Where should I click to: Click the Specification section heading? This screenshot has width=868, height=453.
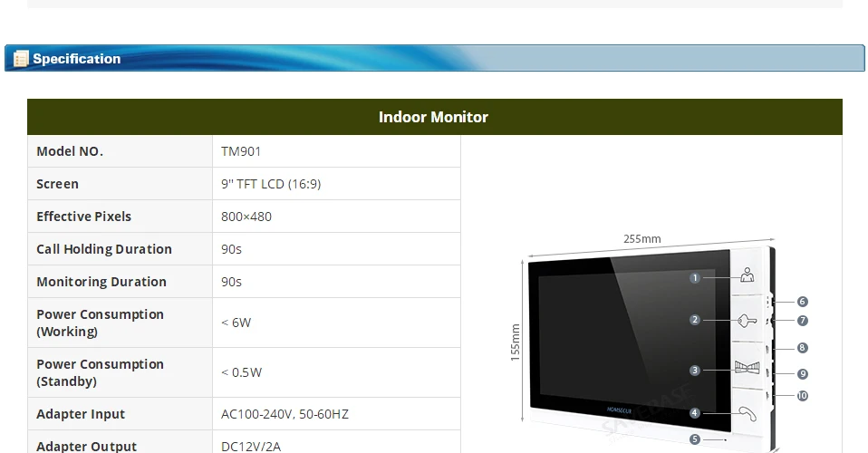coord(76,59)
